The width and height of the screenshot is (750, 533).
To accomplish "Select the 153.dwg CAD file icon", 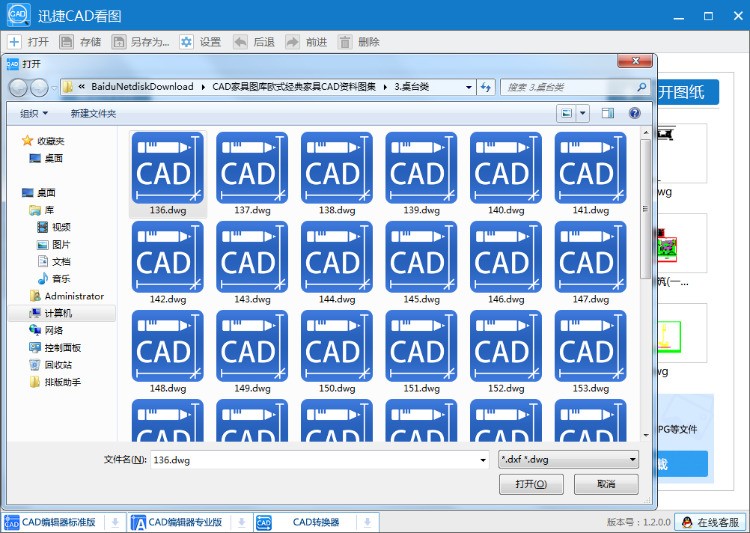I will pos(591,346).
